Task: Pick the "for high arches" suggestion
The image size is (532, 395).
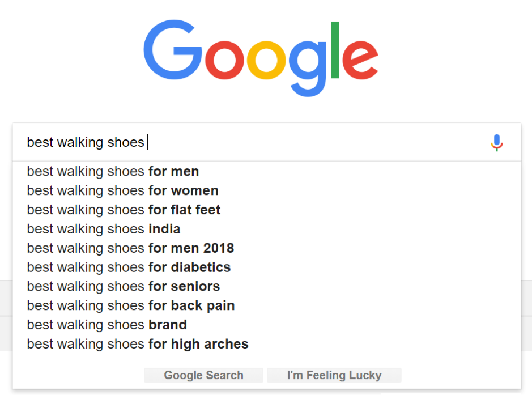Action: point(138,344)
